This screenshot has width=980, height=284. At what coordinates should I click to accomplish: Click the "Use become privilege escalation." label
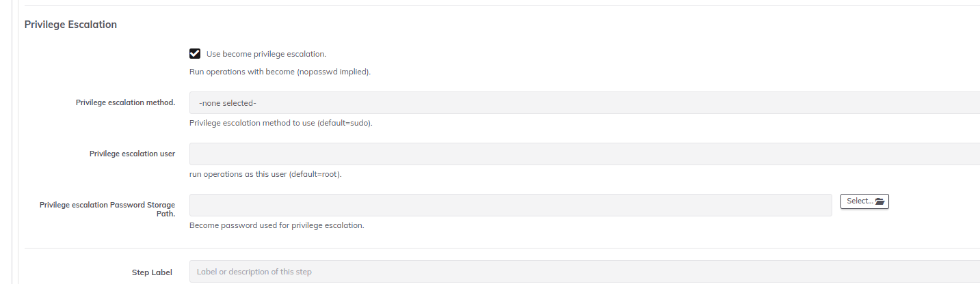(266, 54)
